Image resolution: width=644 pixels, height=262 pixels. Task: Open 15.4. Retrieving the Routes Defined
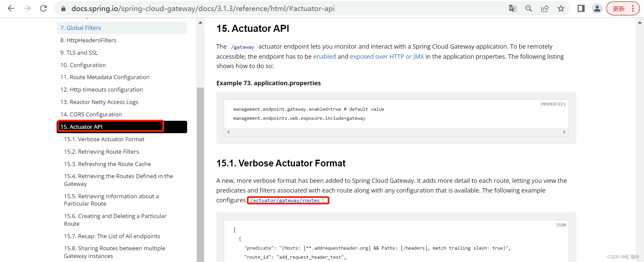118,180
